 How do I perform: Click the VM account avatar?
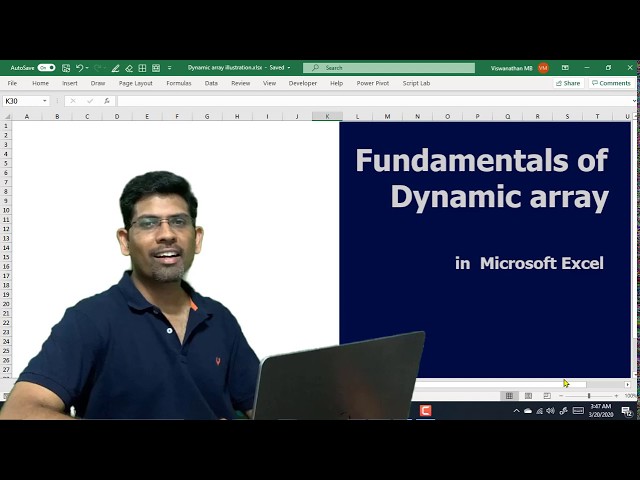(543, 68)
